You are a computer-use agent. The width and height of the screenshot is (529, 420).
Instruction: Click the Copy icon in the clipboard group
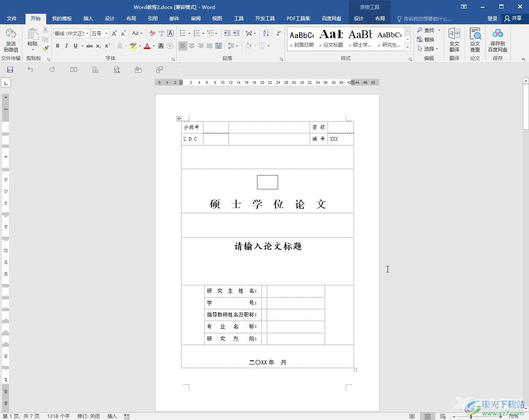click(x=45, y=39)
